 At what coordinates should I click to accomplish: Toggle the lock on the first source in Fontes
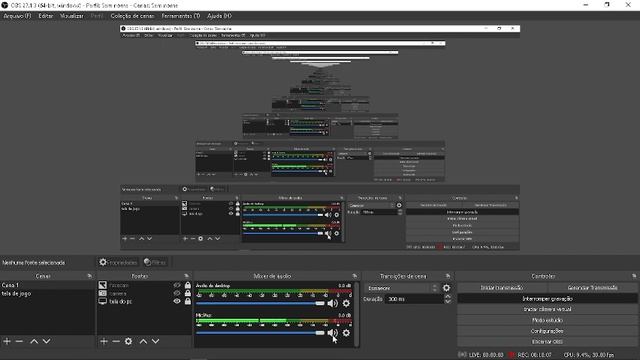click(187, 285)
